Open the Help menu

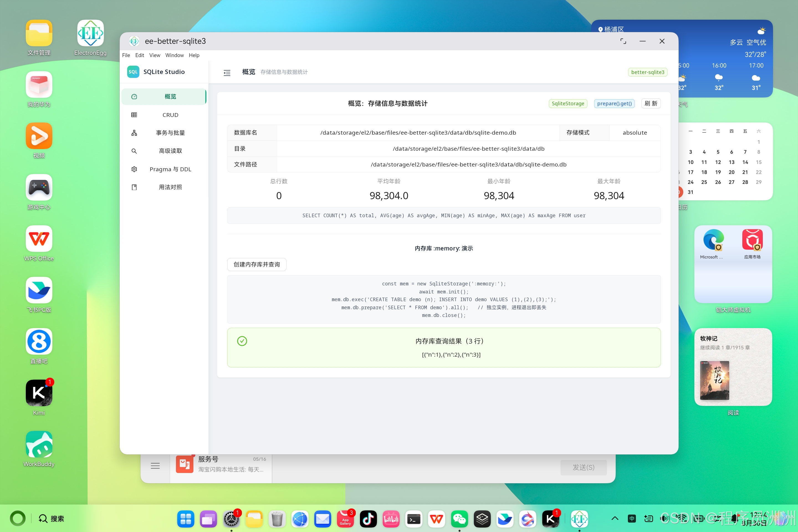194,55
